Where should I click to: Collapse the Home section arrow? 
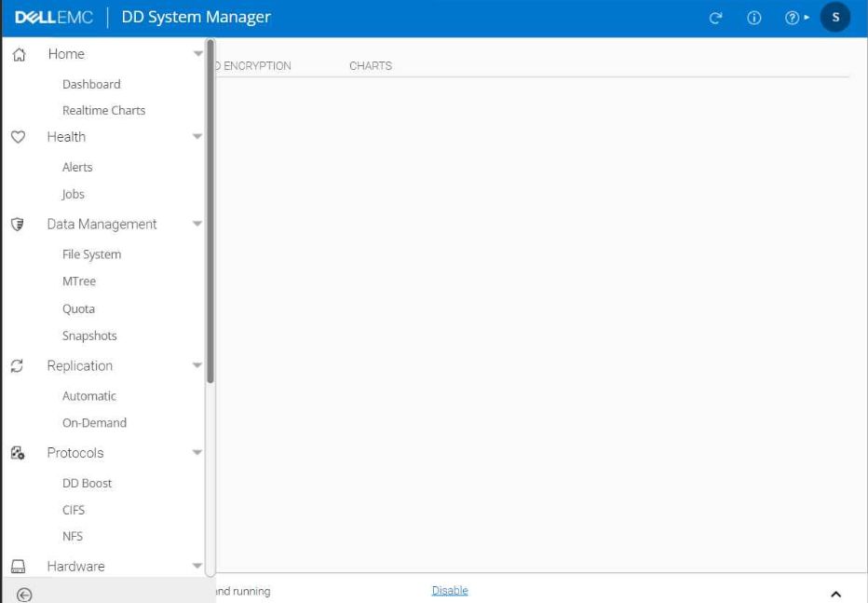click(197, 54)
